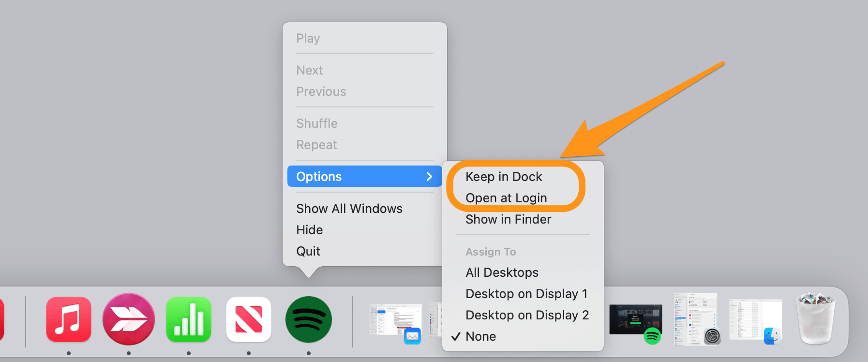Restore the minimized Spotify window

[x=635, y=319]
